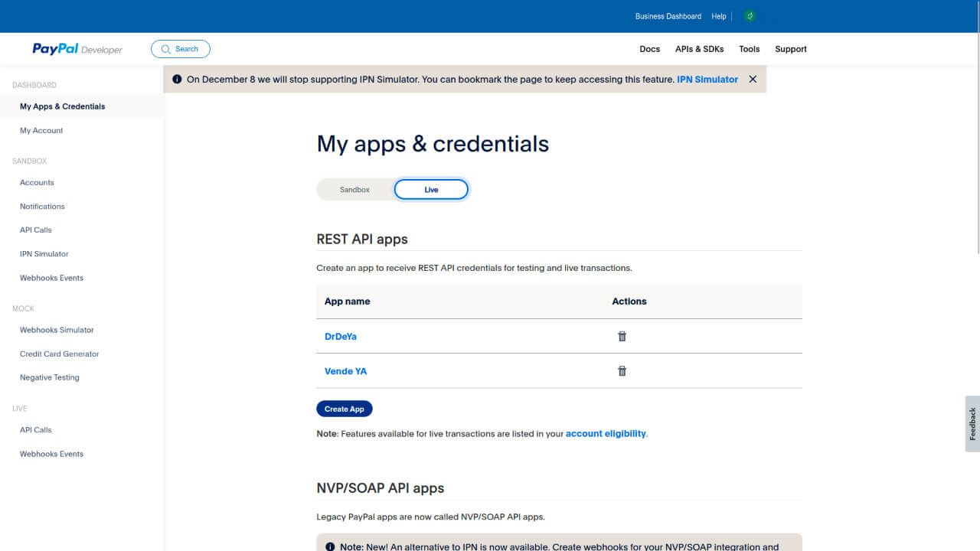The image size is (980, 551).
Task: Open Live API Calls in sidebar
Action: tap(35, 429)
